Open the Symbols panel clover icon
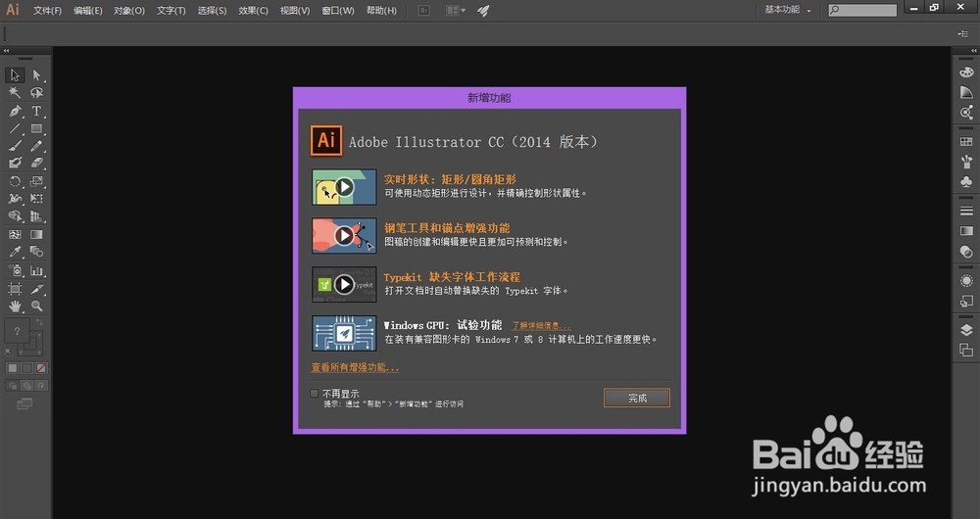 [966, 182]
